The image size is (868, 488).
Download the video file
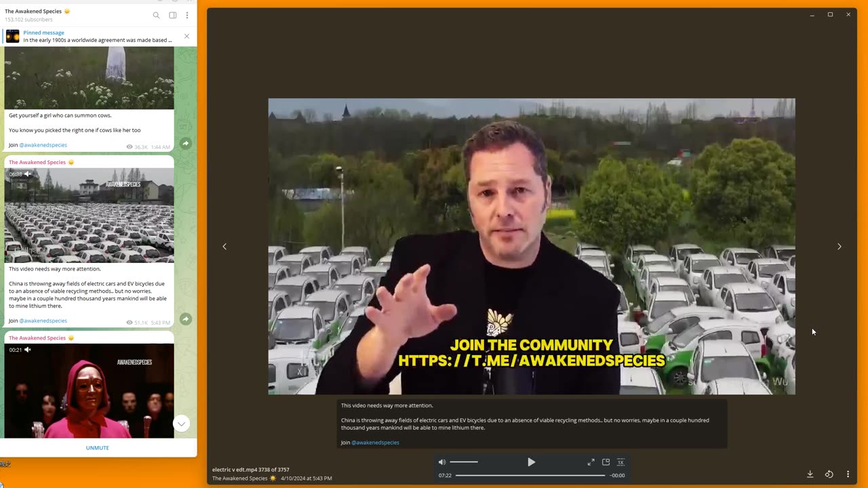[x=810, y=474]
